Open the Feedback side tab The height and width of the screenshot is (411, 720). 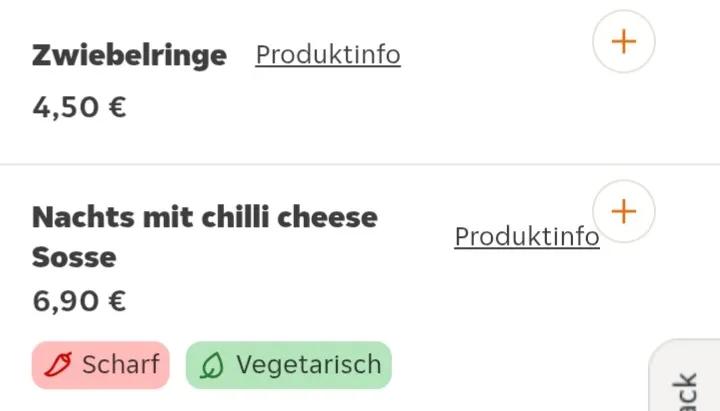pos(687,385)
